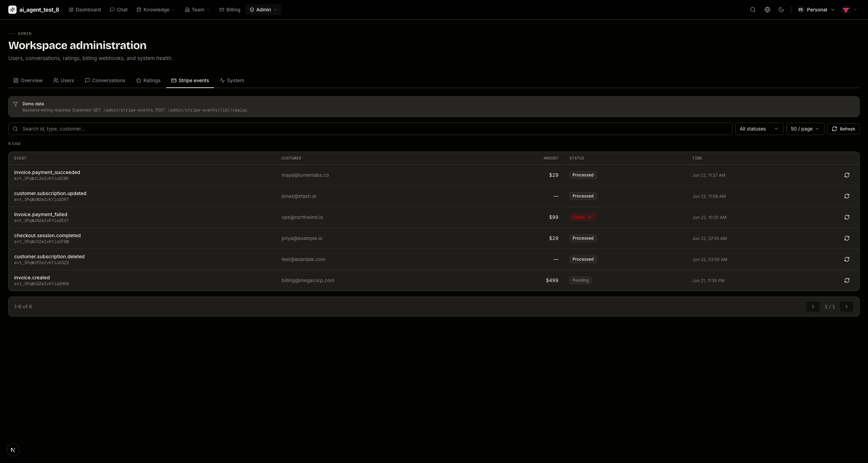
Task: Click customer maya@lumenlabs.co
Action: [x=305, y=175]
